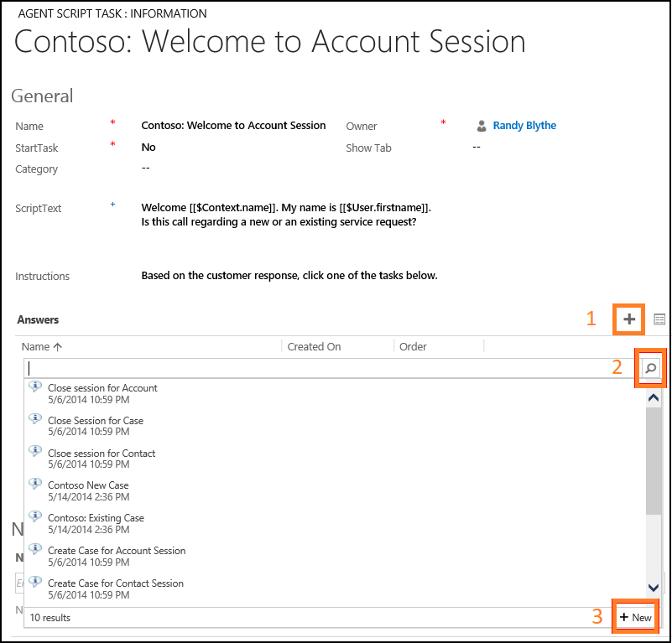This screenshot has width=672, height=643.
Task: Click icon next to Create Case for Account Session
Action: 35,549
